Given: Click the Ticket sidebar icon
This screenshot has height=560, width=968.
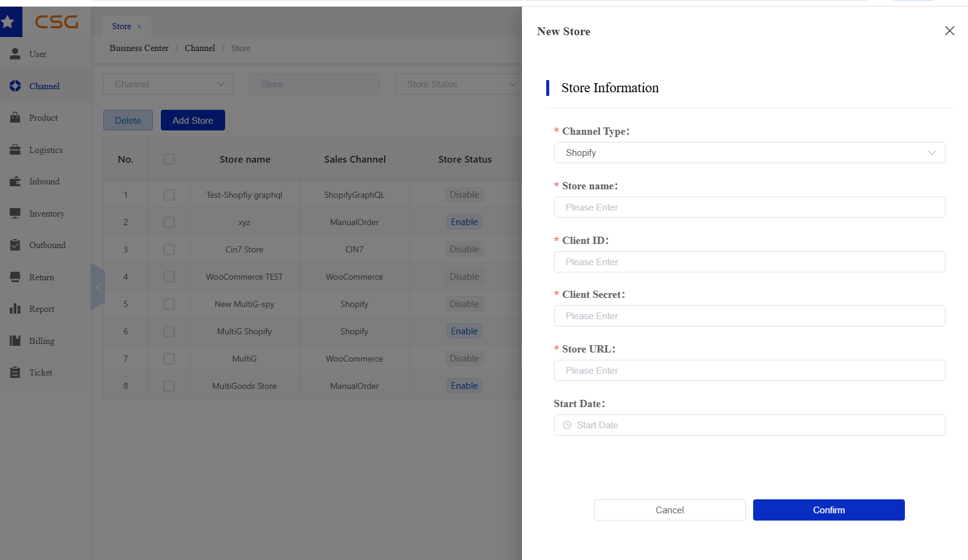Looking at the screenshot, I should click(15, 373).
